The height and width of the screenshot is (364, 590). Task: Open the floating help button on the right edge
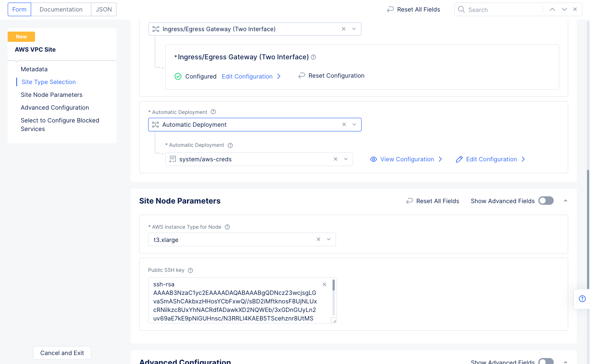[582, 299]
